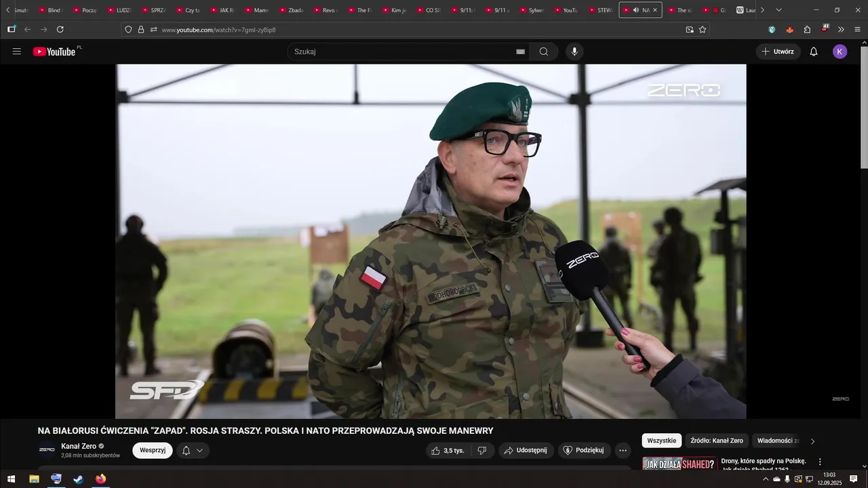Open three-dot menu for Drony video suggestion

coord(820,462)
